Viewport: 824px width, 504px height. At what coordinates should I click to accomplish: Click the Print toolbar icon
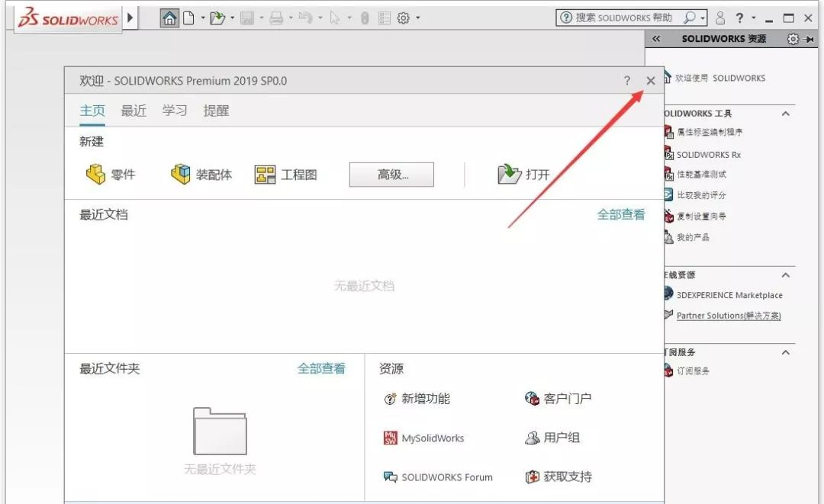276,18
